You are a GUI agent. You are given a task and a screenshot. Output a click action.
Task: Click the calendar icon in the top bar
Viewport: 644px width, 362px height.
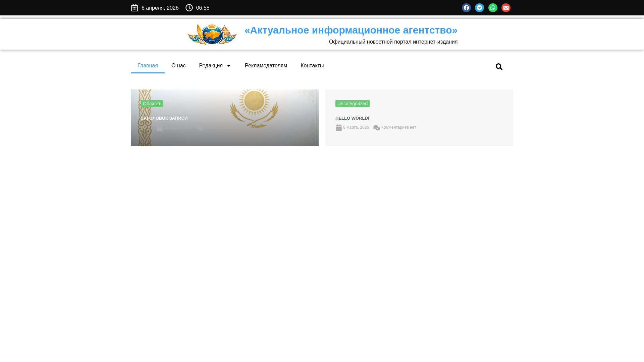pos(135,8)
